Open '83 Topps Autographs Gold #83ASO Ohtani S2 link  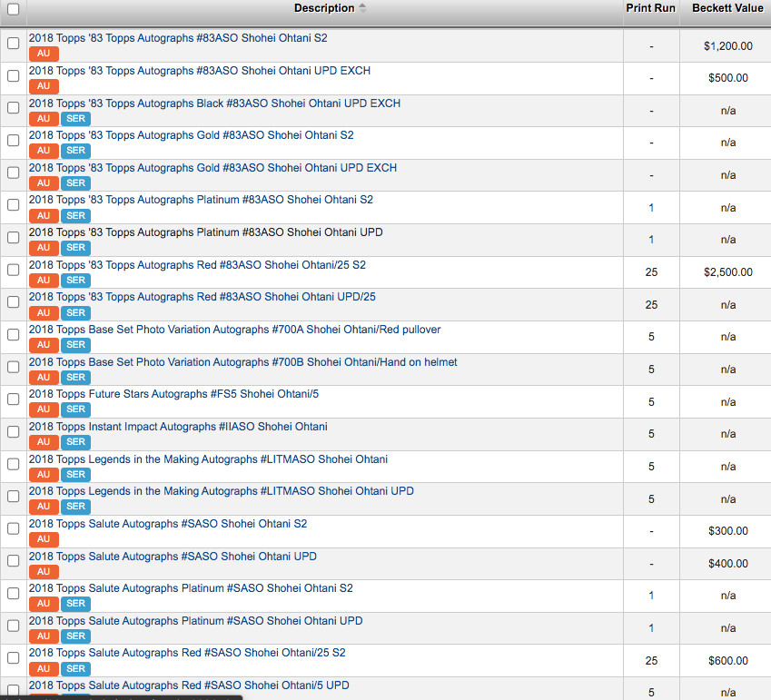[192, 135]
